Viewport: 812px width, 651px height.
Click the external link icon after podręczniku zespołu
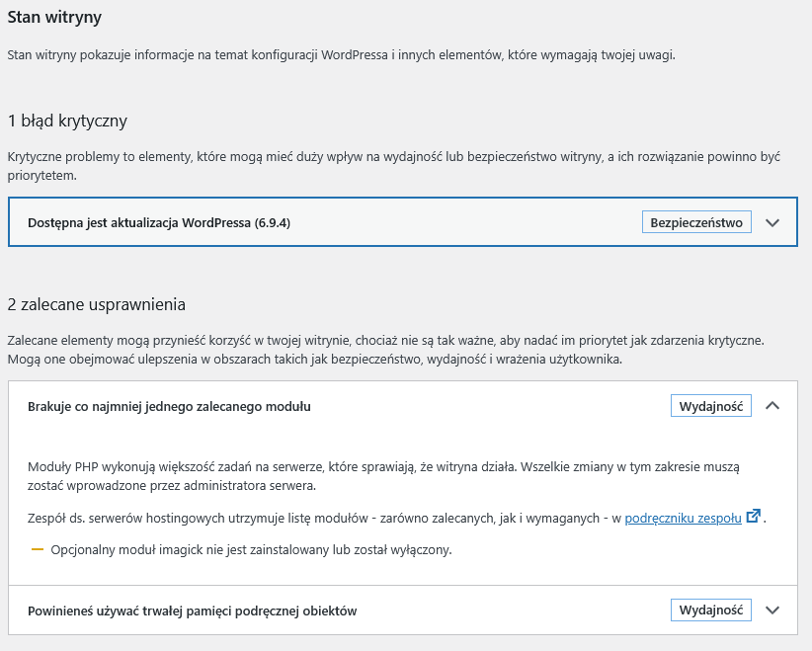click(x=754, y=517)
